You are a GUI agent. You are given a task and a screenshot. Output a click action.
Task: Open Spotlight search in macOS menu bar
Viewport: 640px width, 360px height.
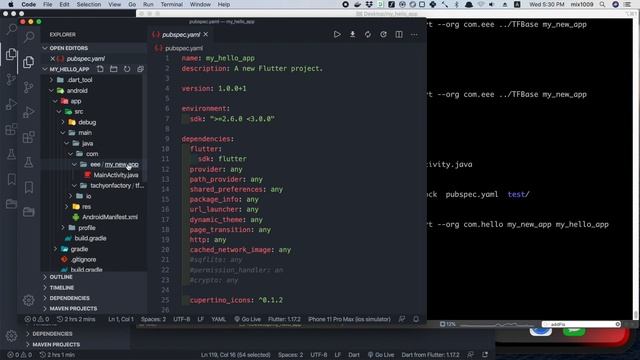point(602,4)
